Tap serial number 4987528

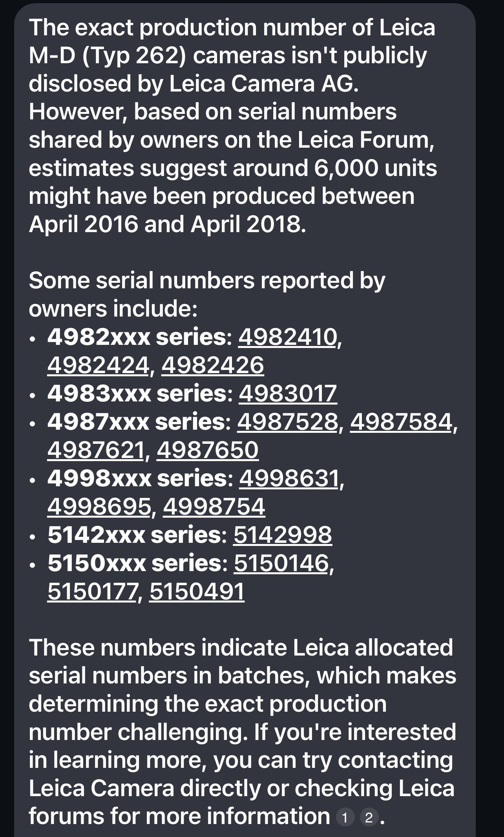[x=287, y=422]
